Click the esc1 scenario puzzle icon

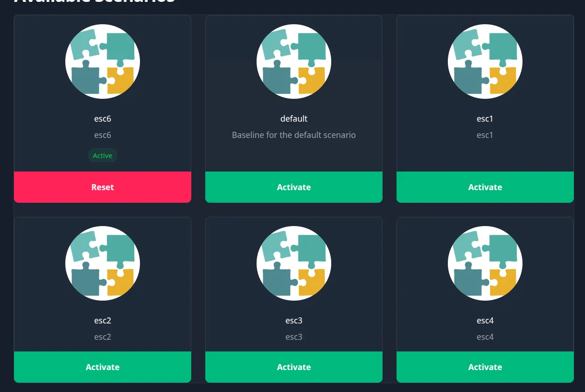485,62
